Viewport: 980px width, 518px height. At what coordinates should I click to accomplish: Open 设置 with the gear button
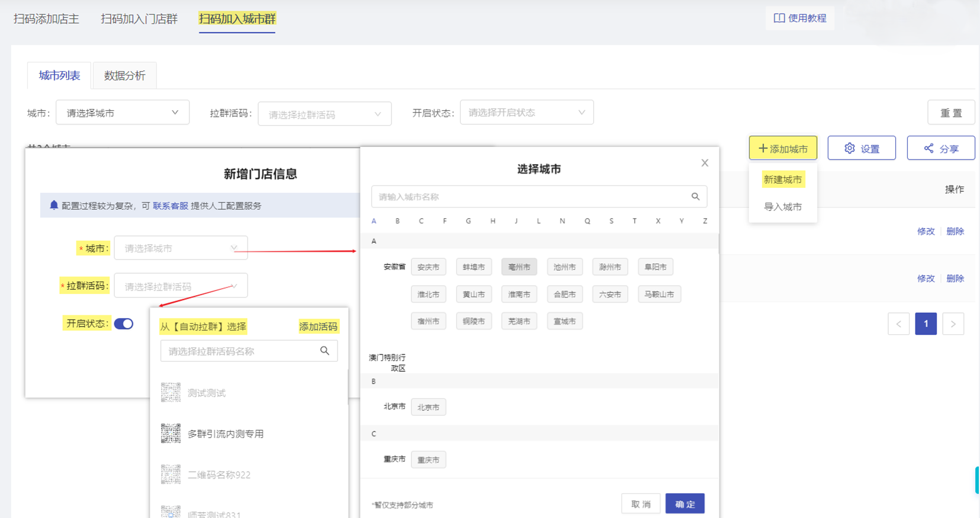[x=862, y=148]
